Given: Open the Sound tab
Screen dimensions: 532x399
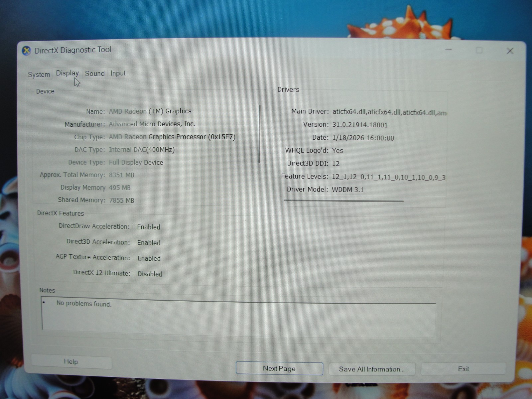Looking at the screenshot, I should pos(95,73).
